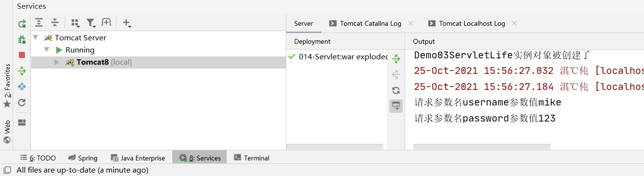Click the Debug server bug icon
The height and width of the screenshot is (176, 644).
22,39
